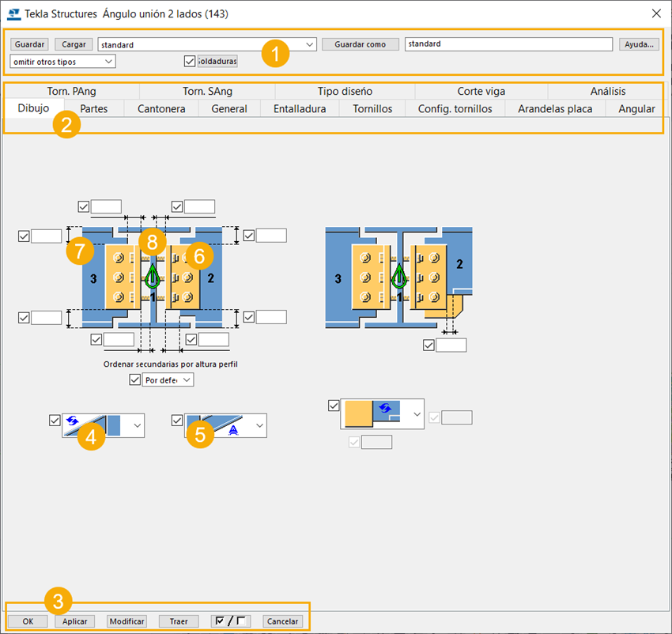Click upper-right vertical dimension input field
672x634 pixels.
pos(272,236)
